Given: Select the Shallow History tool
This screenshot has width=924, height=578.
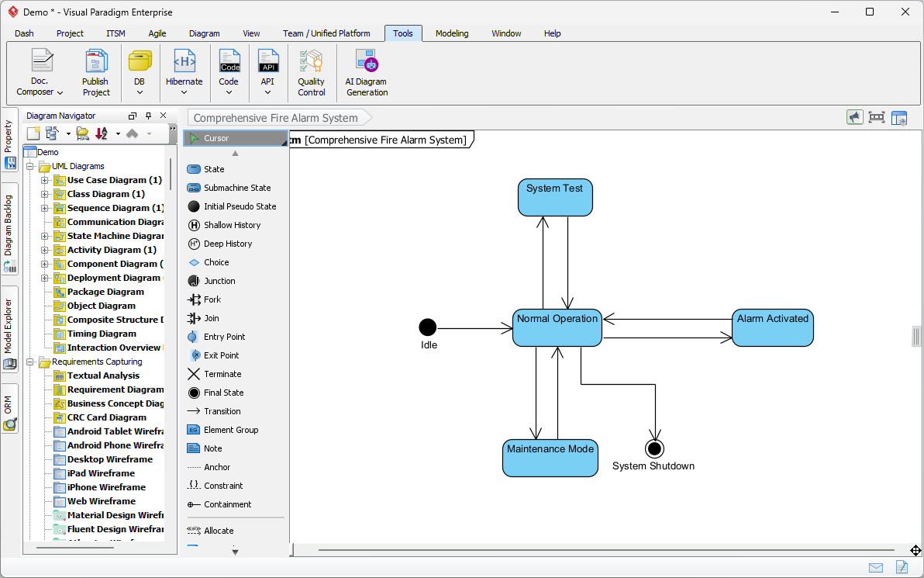Looking at the screenshot, I should tap(224, 225).
